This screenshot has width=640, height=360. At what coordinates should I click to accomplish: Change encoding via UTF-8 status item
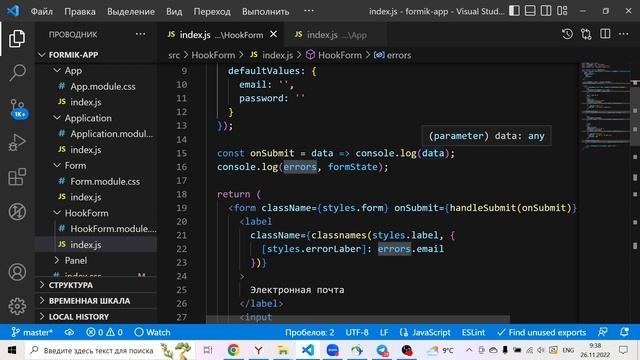coord(357,332)
